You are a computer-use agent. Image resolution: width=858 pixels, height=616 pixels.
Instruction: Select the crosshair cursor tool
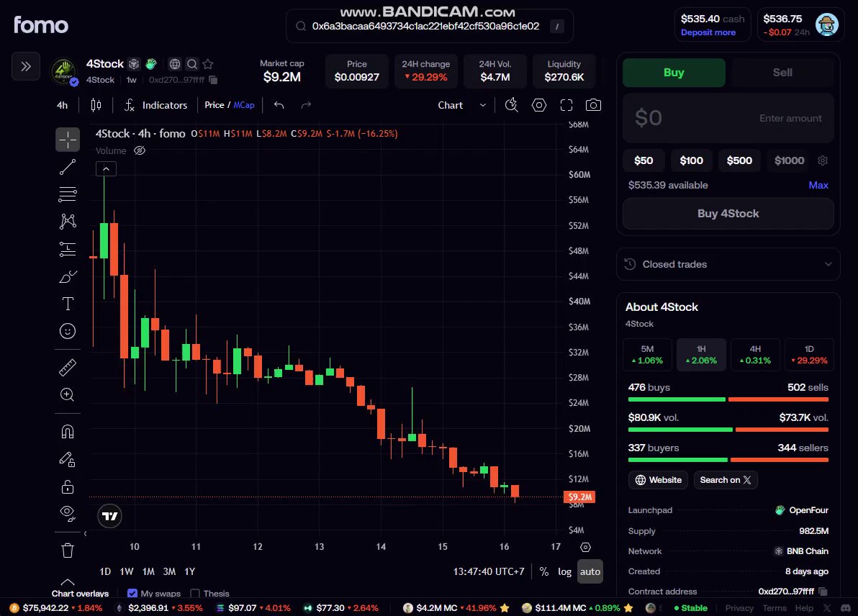(x=68, y=140)
